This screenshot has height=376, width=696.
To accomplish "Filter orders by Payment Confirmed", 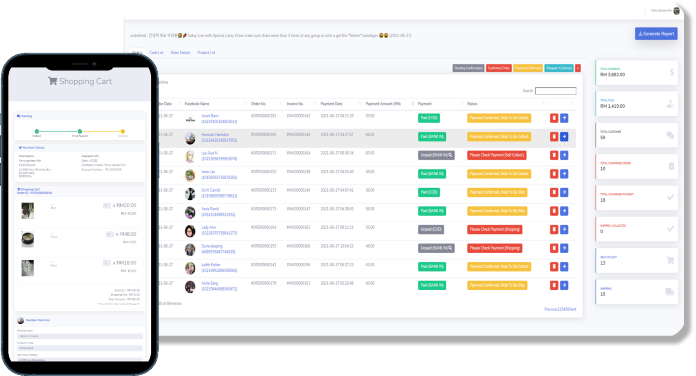I will pyautogui.click(x=528, y=68).
